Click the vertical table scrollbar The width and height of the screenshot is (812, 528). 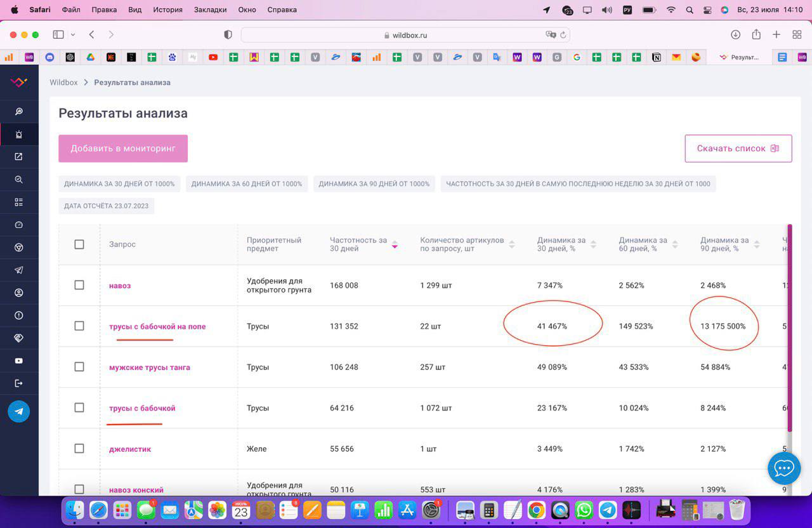pos(790,327)
